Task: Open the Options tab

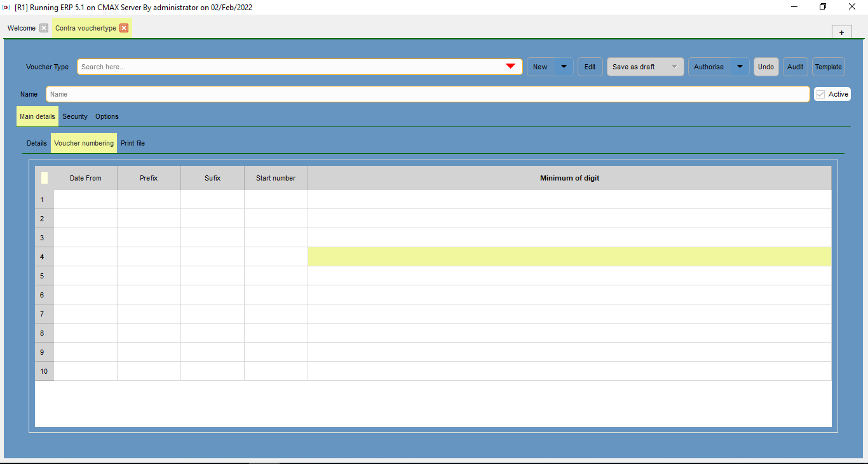Action: tap(107, 116)
